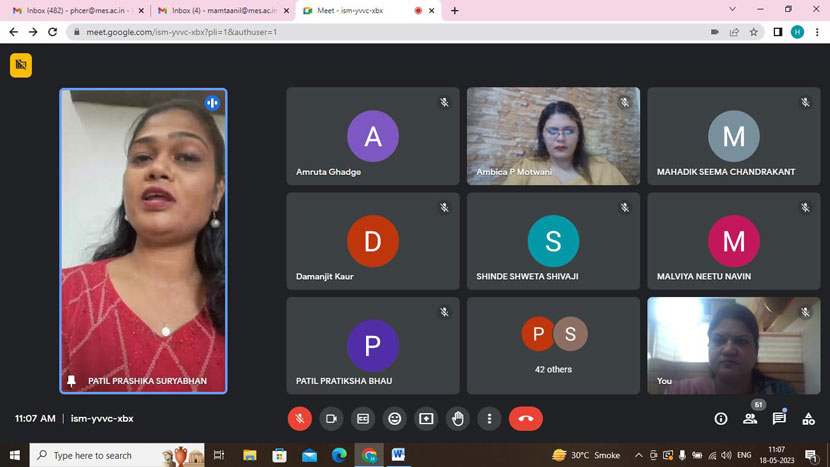Open Word from the taskbar
The image size is (830, 467).
(x=399, y=455)
